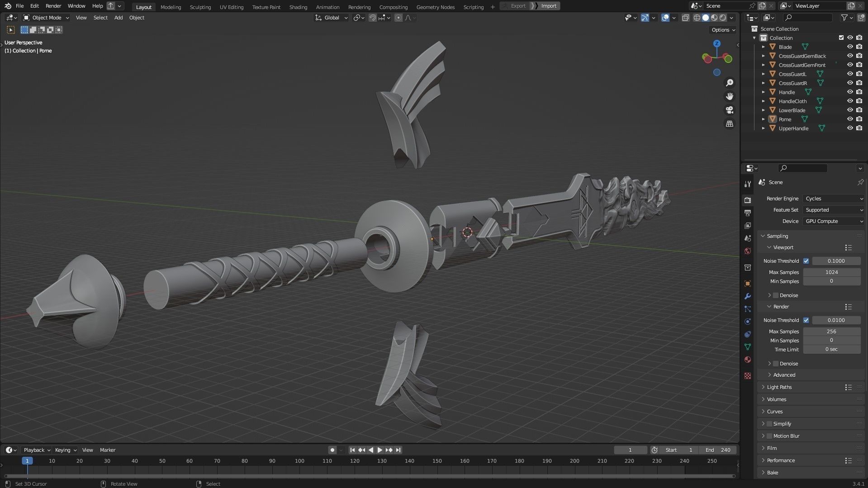Screen dimensions: 868x488
Task: Toggle X-ray display in viewport header
Action: click(686, 18)
